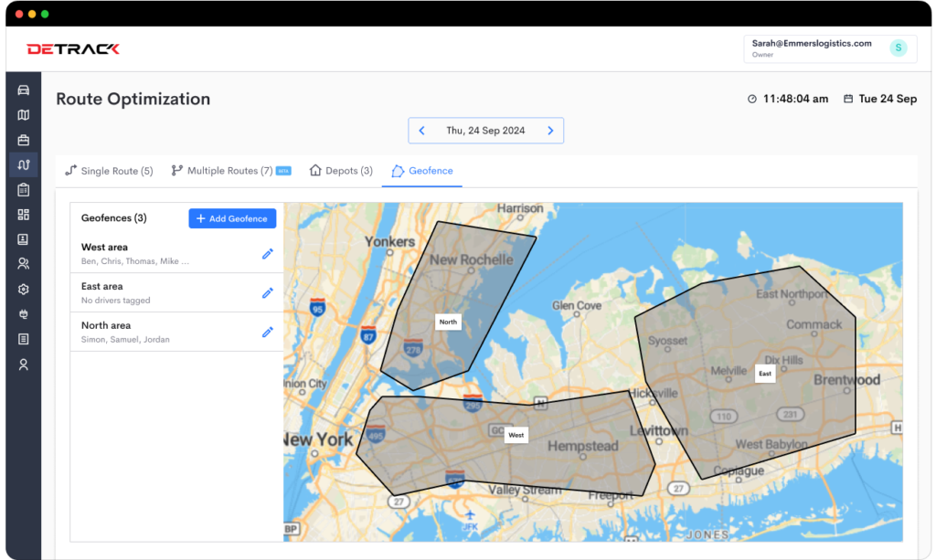Image resolution: width=936 pixels, height=560 pixels.
Task: Go to previous day with left chevron
Action: (x=421, y=130)
